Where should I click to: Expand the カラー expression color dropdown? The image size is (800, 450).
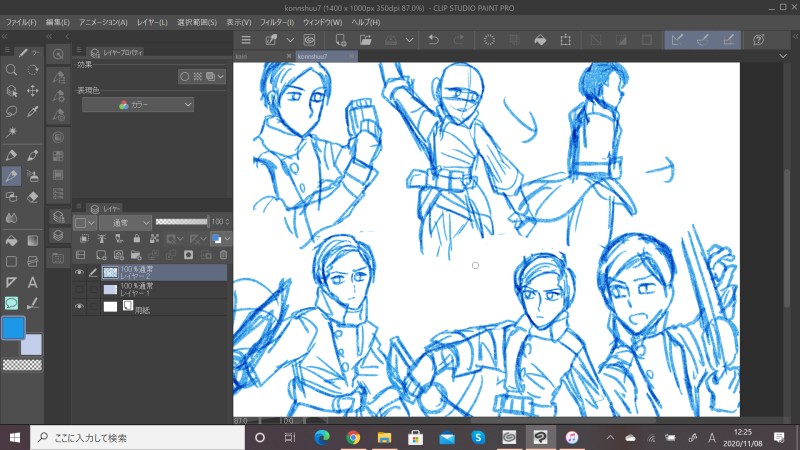click(x=138, y=104)
